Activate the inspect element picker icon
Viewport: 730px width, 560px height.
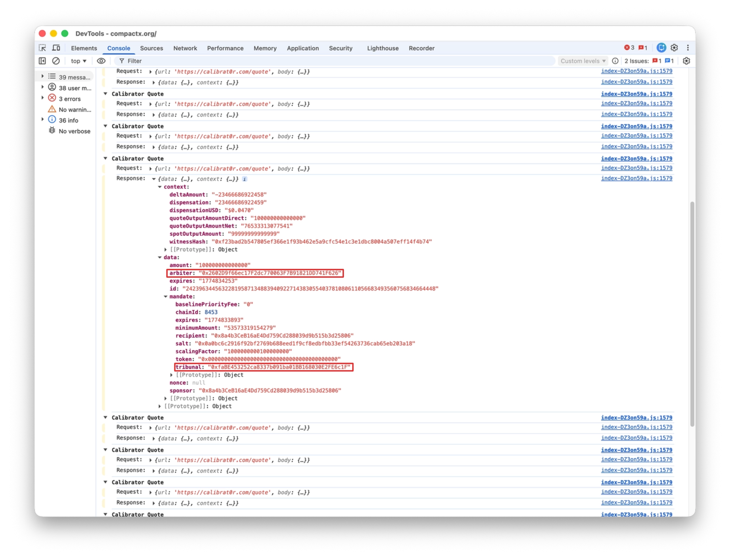[x=42, y=48]
